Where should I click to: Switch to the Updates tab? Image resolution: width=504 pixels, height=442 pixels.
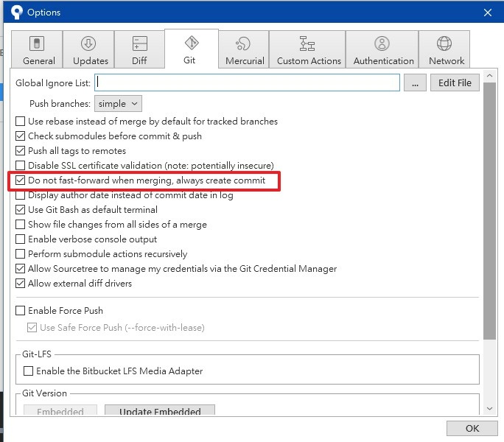pos(88,49)
